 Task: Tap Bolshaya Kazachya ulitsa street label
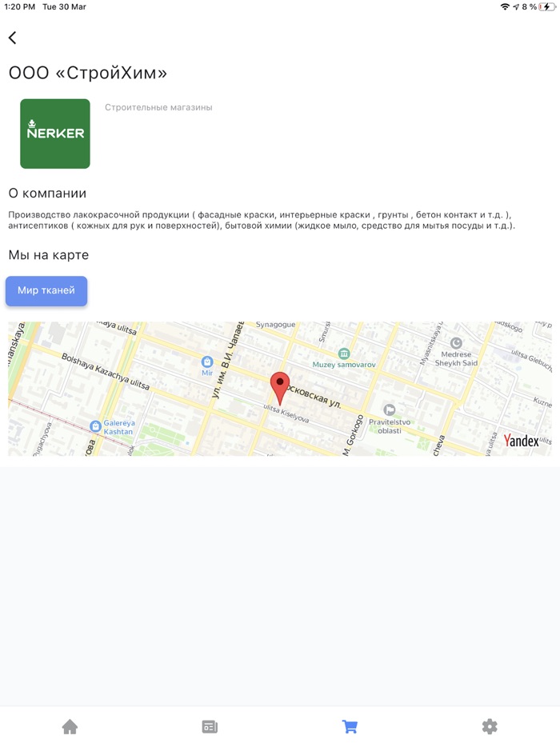tap(106, 372)
